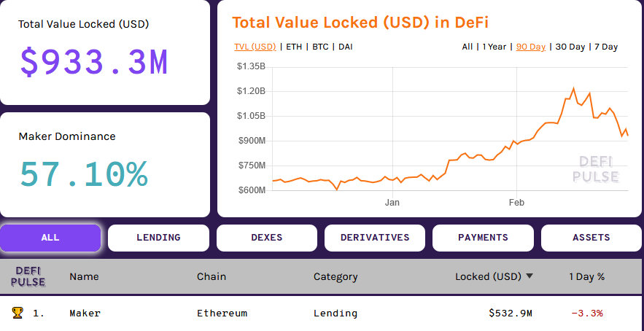Viewport: 644px width, 331px height.
Task: Set chart range to 1 Year
Action: [x=494, y=47]
